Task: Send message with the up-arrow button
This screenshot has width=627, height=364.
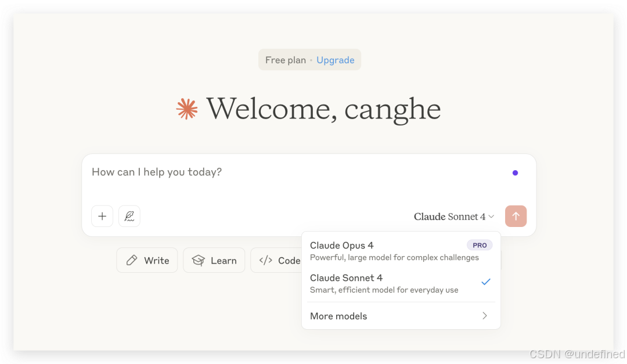Action: 516,216
